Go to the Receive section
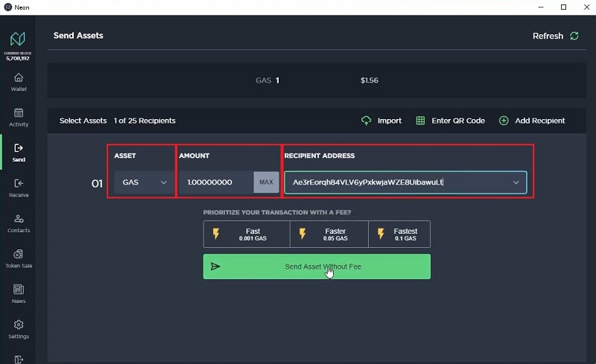The height and width of the screenshot is (364, 596). [x=19, y=188]
